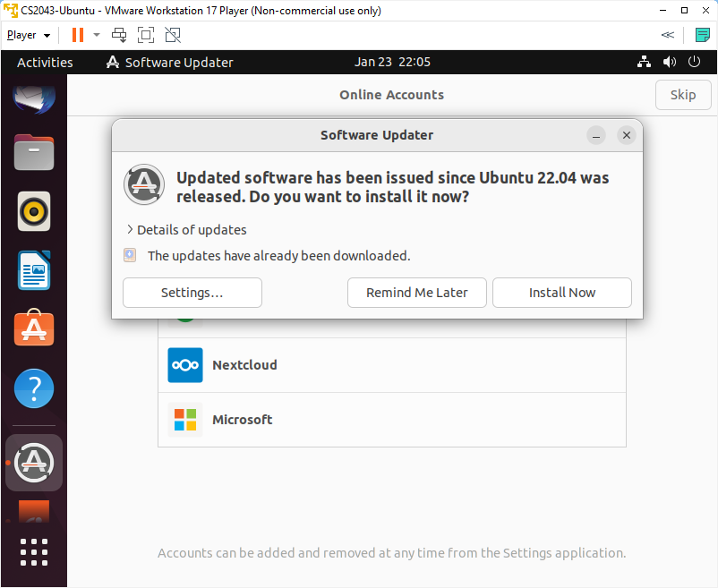Screen dimensions: 718x588
Task: Launch LibreOffice Writer from the dock
Action: [x=34, y=270]
